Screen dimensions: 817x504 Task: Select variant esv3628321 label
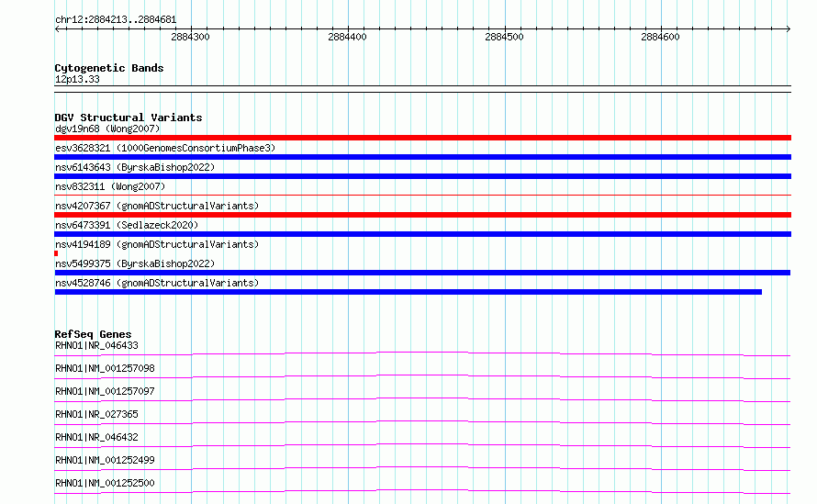(x=165, y=148)
